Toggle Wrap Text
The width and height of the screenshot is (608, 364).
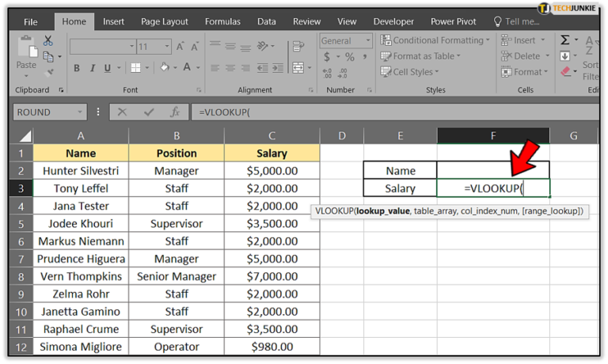(298, 47)
